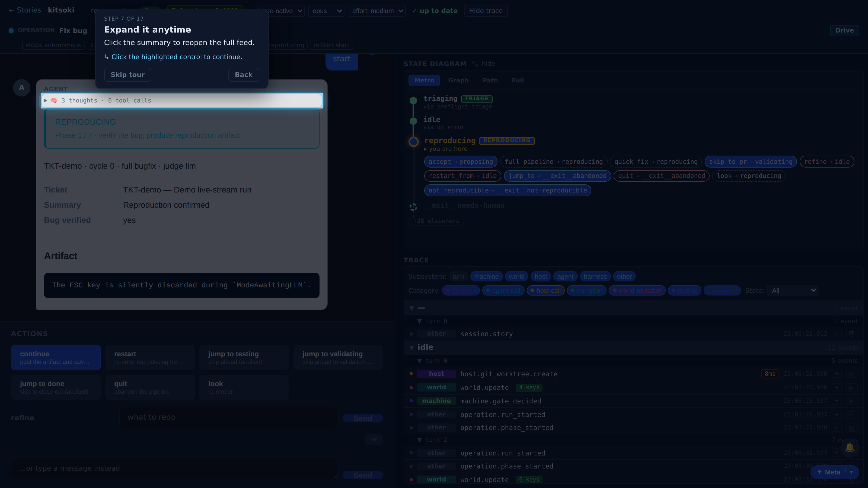Viewport: 868px width, 488px height.
Task: Click the agent avatar A icon
Action: 22,88
